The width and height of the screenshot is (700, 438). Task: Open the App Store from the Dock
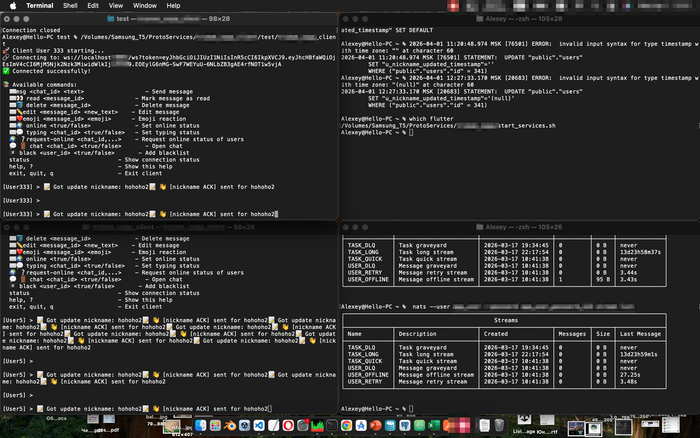coord(361,425)
